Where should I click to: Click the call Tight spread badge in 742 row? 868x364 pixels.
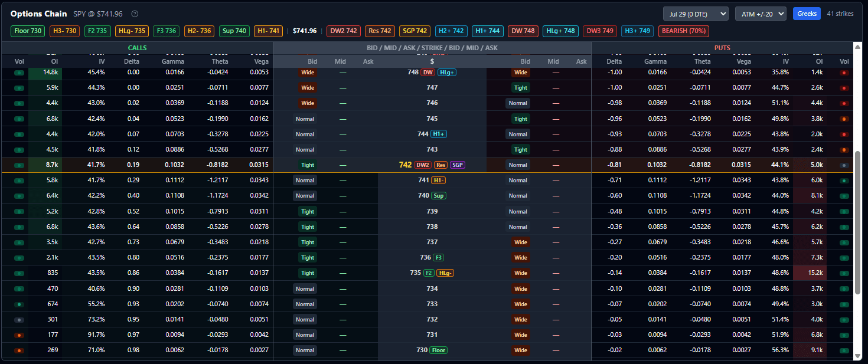click(307, 165)
